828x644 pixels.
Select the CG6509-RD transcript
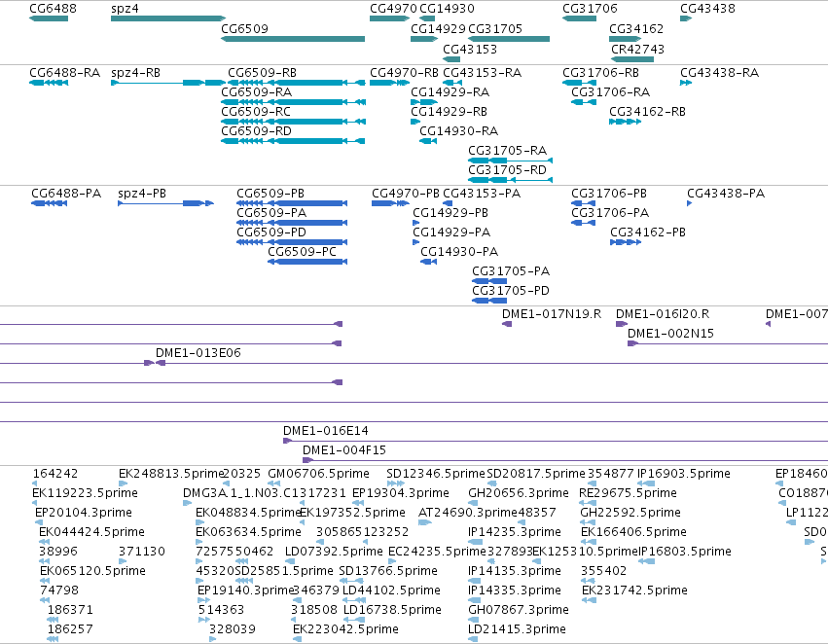(x=293, y=141)
